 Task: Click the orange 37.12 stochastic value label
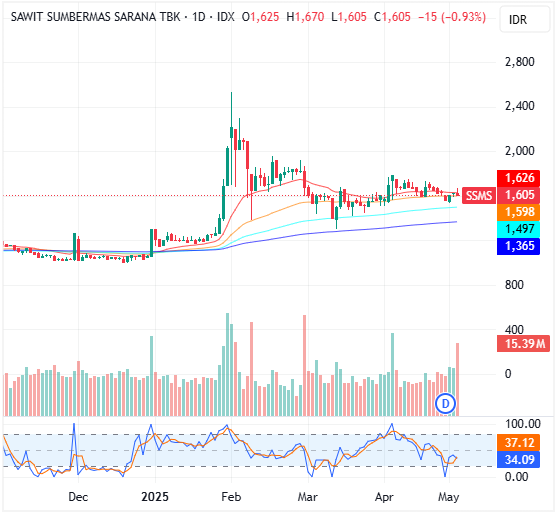coord(518,443)
